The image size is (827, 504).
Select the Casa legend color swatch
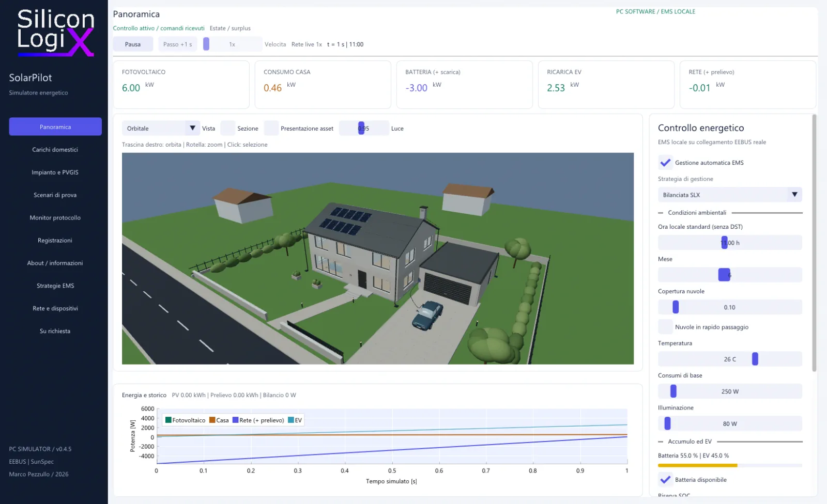point(212,420)
